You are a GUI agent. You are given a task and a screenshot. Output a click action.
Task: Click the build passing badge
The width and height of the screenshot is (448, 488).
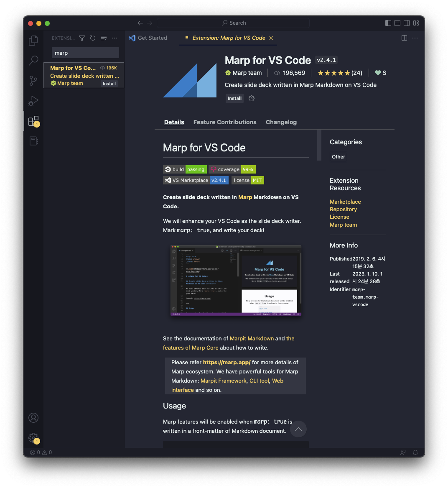click(x=185, y=169)
